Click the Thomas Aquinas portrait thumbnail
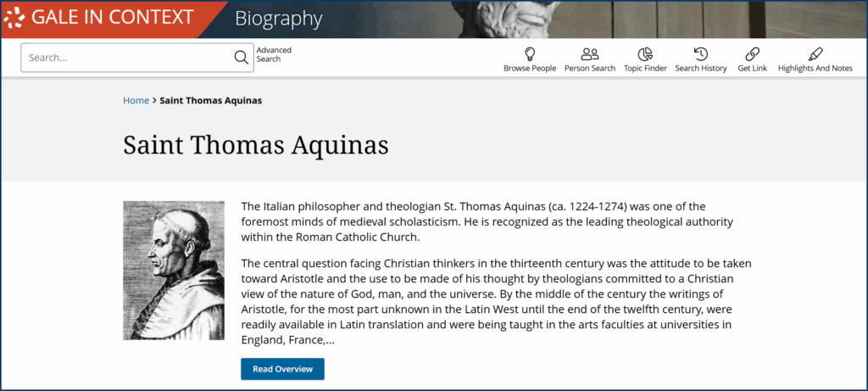The width and height of the screenshot is (868, 391). (174, 270)
